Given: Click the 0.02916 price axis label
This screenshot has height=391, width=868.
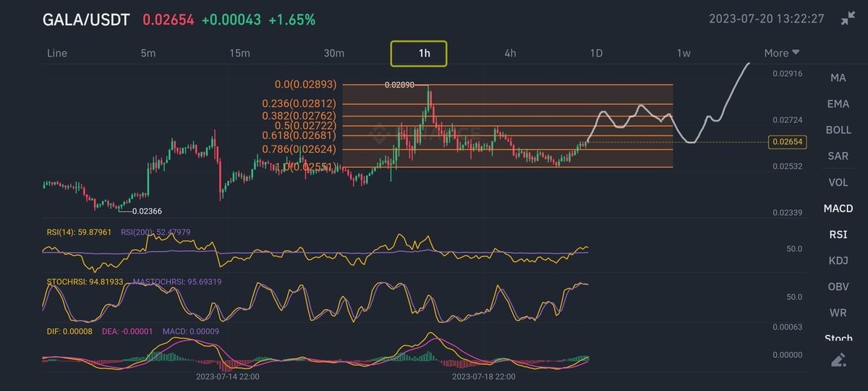Looking at the screenshot, I should [788, 74].
